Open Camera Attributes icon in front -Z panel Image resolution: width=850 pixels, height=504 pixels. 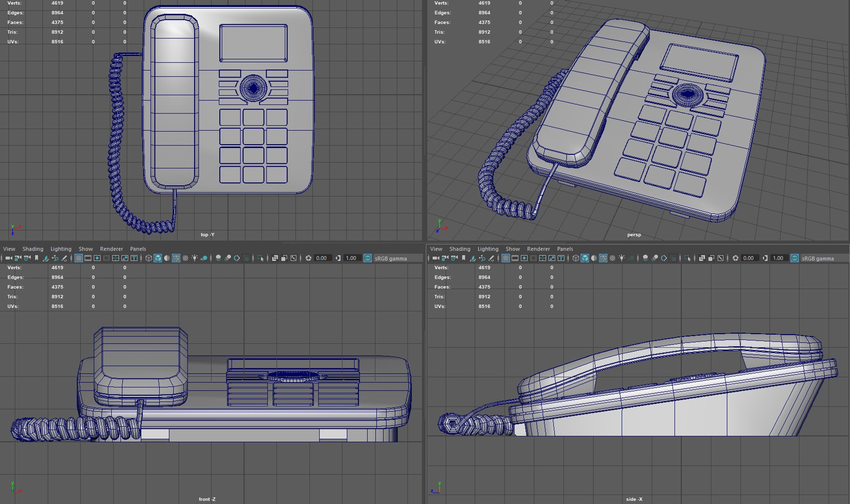(27, 258)
